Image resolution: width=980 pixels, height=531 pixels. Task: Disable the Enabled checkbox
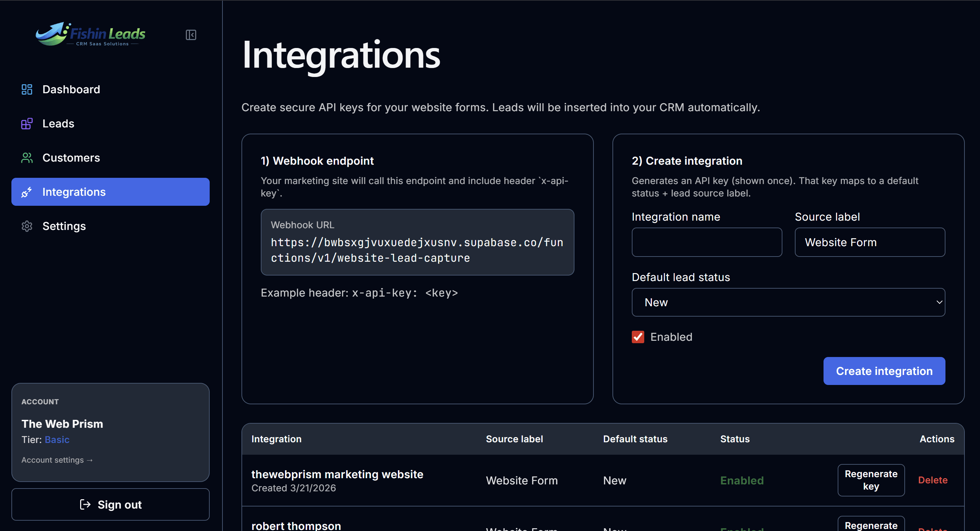pyautogui.click(x=638, y=337)
